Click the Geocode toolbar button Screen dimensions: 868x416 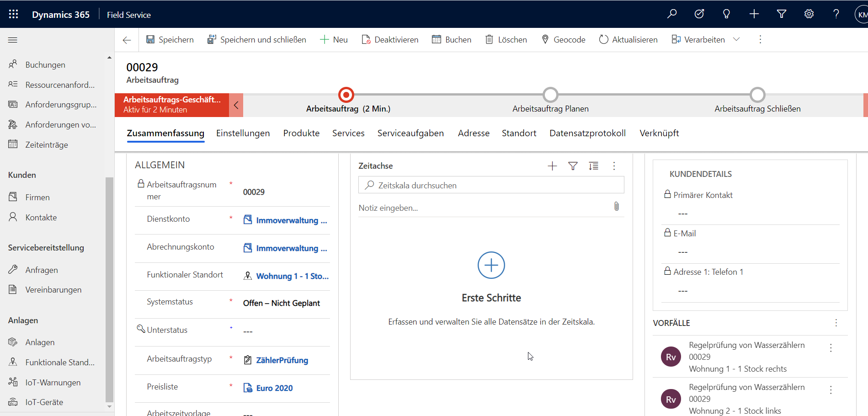[x=563, y=40]
